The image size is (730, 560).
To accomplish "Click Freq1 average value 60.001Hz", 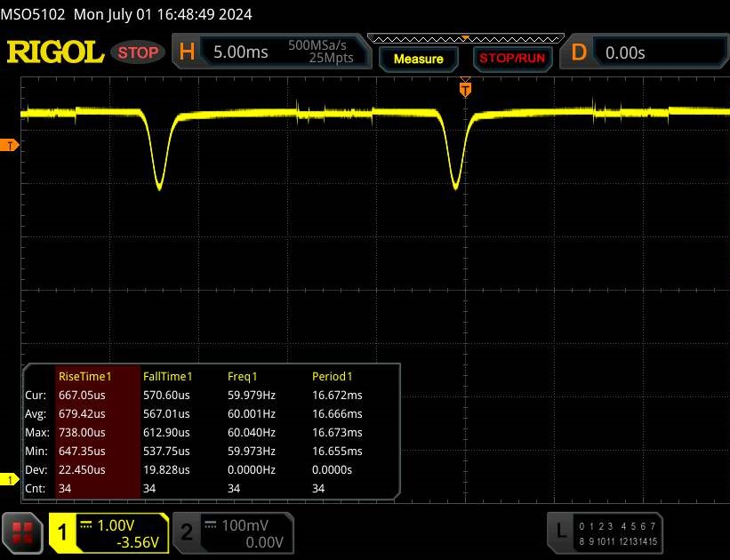I will point(252,414).
